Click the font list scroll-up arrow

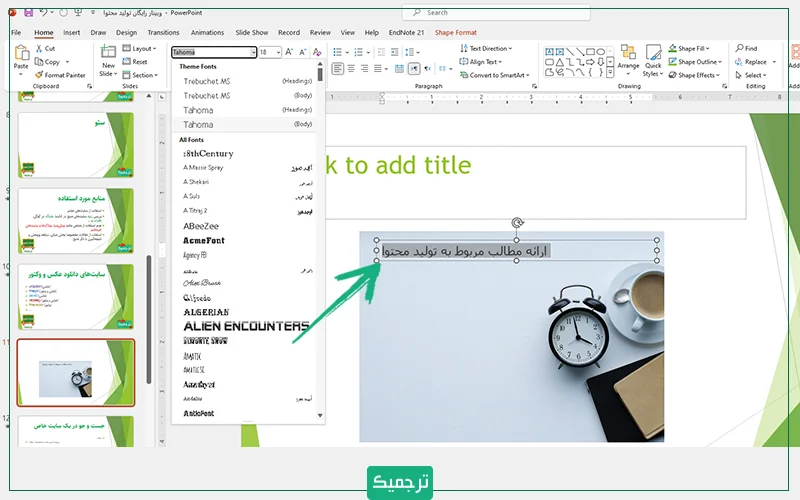point(320,65)
